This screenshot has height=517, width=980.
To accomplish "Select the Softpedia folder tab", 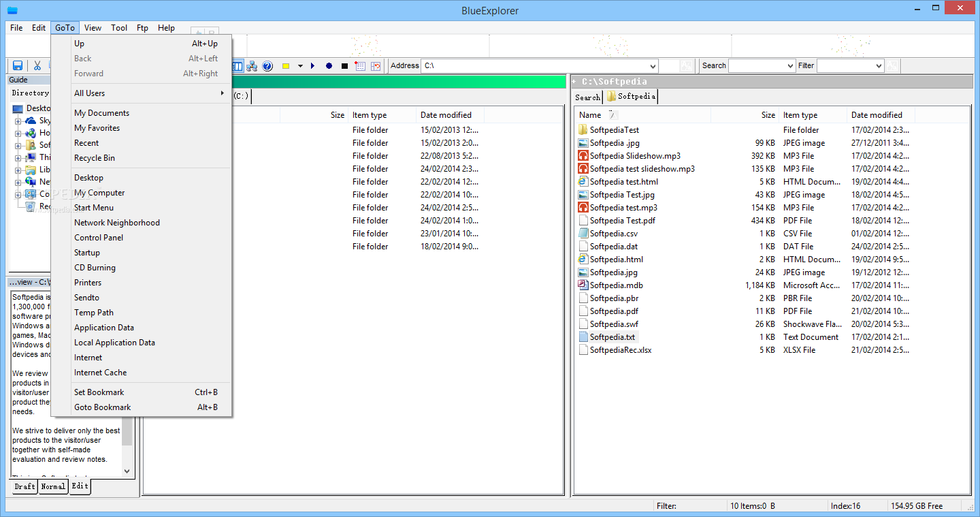I will pos(631,97).
